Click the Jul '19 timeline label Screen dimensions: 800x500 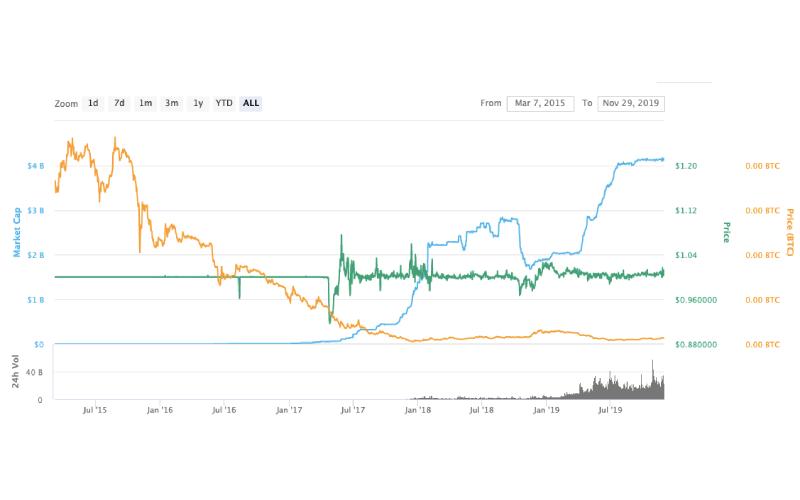pos(609,409)
